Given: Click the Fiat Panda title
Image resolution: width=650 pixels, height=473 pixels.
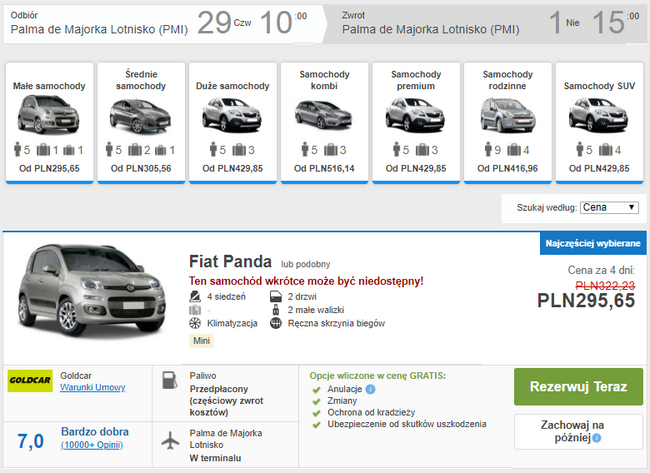Looking at the screenshot, I should click(230, 262).
